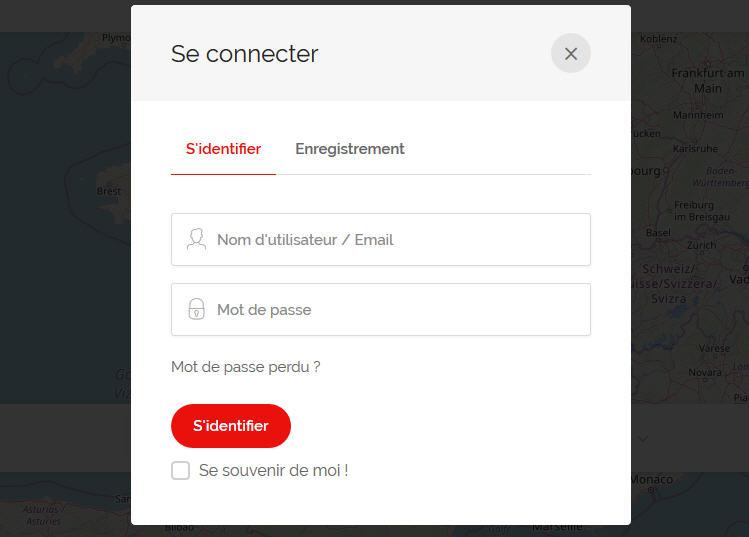
Task: Click the 'Se connecter' dialog title
Action: coord(245,54)
